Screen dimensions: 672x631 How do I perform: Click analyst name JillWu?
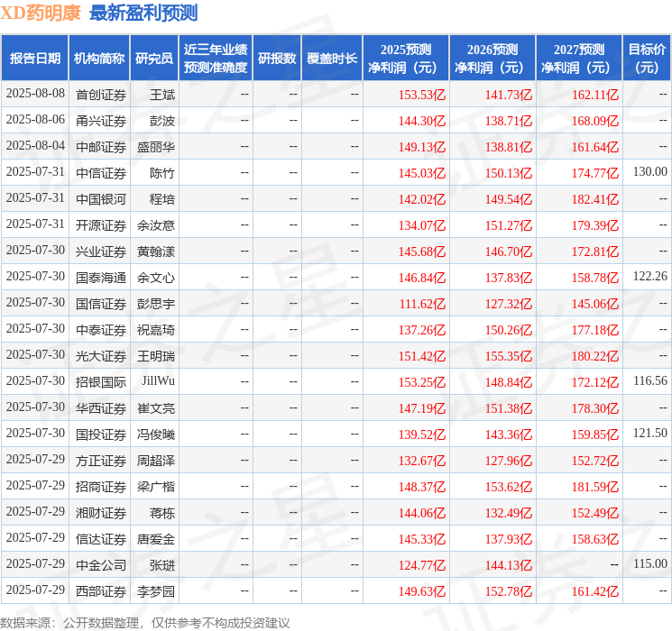[158, 380]
